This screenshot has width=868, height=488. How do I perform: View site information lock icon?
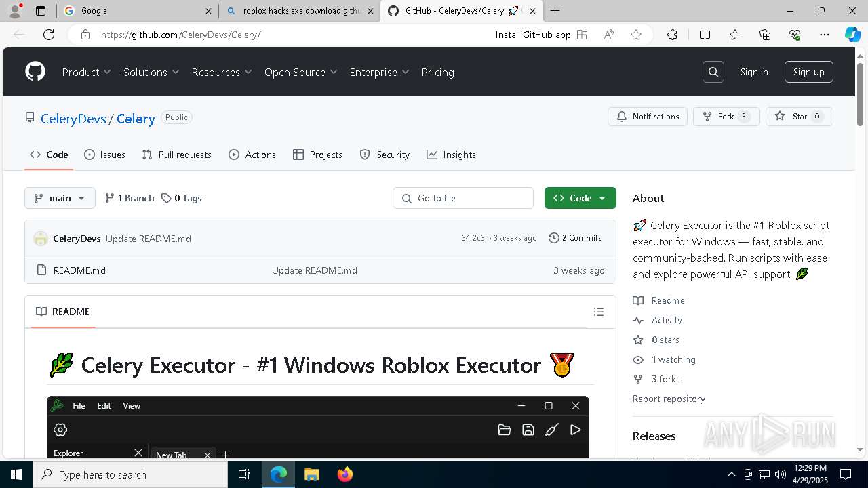point(85,35)
